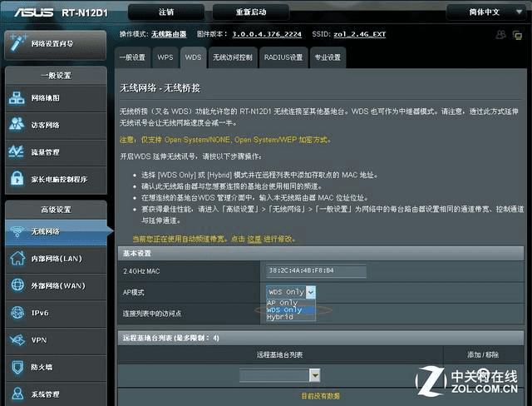Screen dimensions: 532x406
Task: Open IPv6 menu item label
Action: (x=40, y=313)
